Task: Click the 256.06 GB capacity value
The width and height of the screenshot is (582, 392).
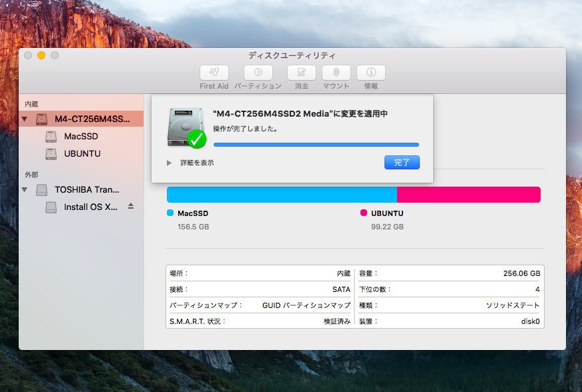Action: 521,273
